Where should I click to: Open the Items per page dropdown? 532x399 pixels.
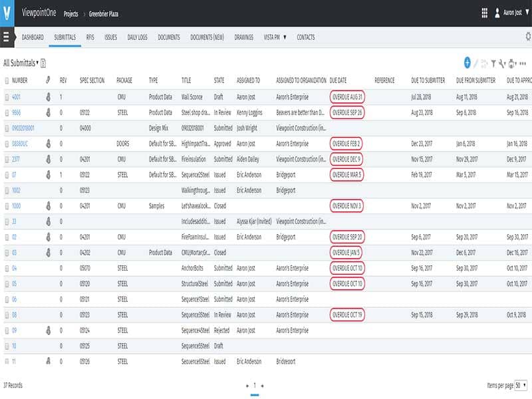(x=520, y=385)
